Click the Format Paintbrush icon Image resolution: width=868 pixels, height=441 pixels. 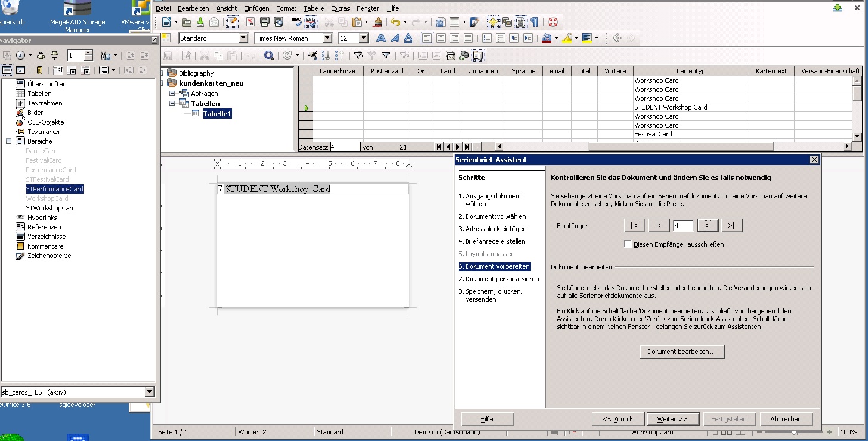point(378,22)
